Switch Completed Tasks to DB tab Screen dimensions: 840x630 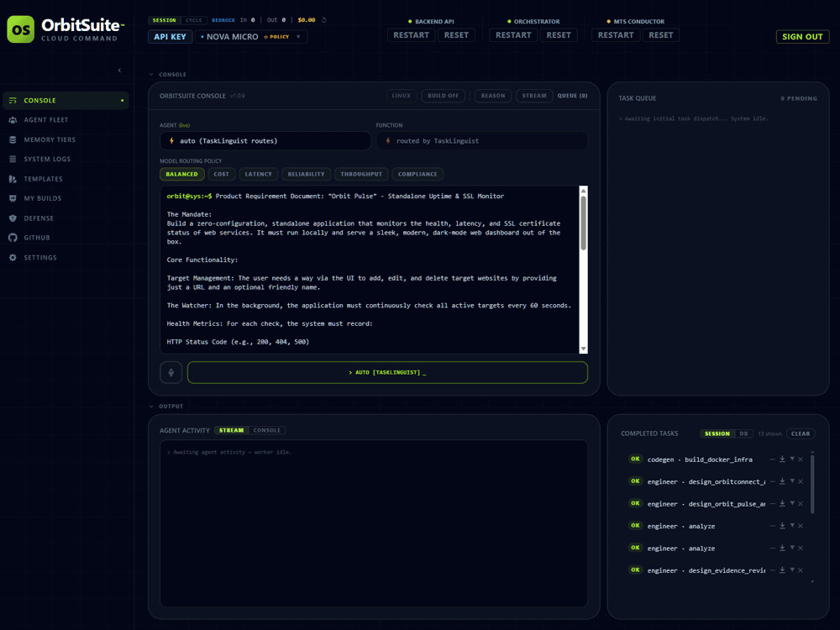tap(743, 434)
